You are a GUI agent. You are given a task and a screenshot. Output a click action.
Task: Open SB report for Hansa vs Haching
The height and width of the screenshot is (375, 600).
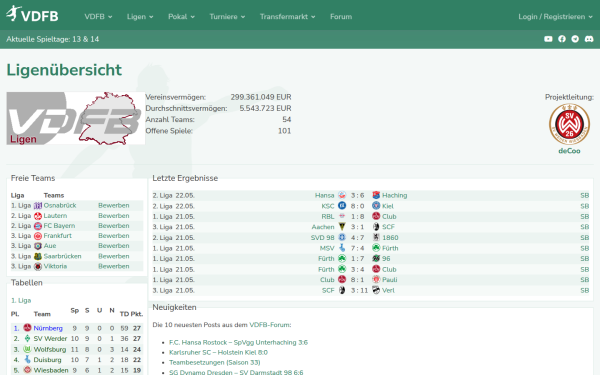pyautogui.click(x=584, y=196)
